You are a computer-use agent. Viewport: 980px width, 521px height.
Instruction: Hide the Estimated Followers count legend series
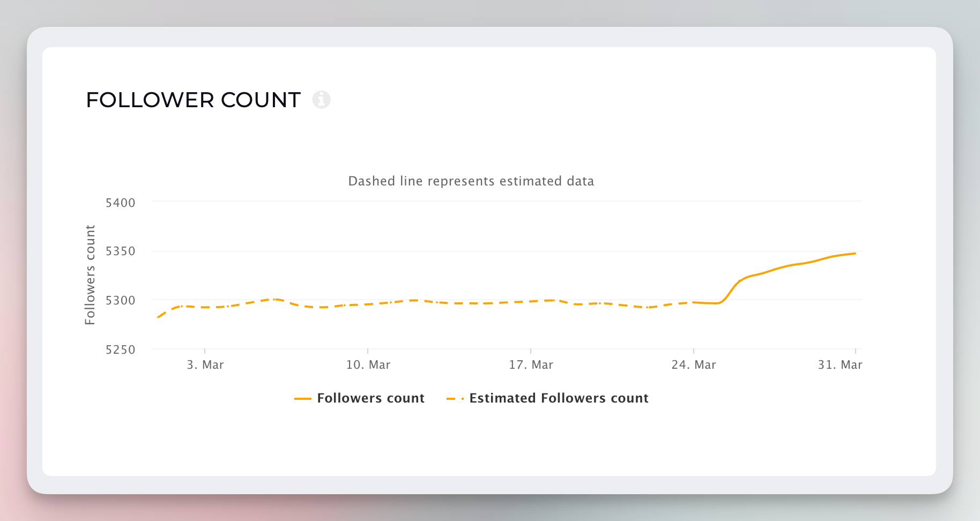(x=559, y=398)
